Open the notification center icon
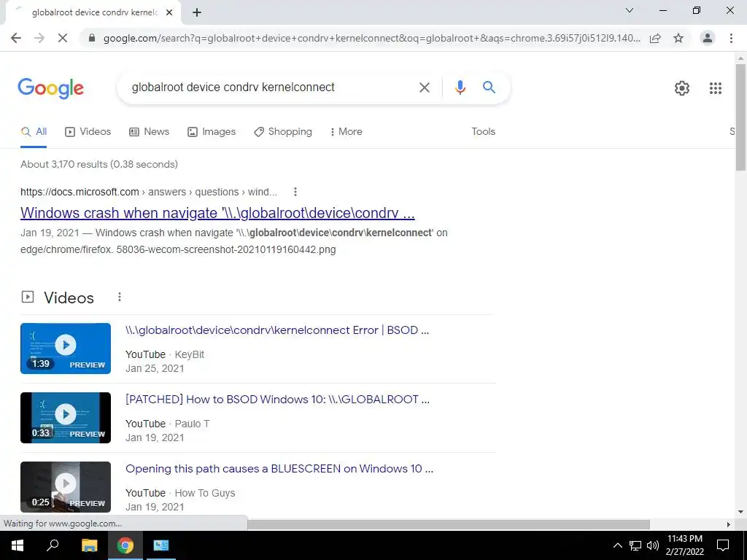 [723, 545]
